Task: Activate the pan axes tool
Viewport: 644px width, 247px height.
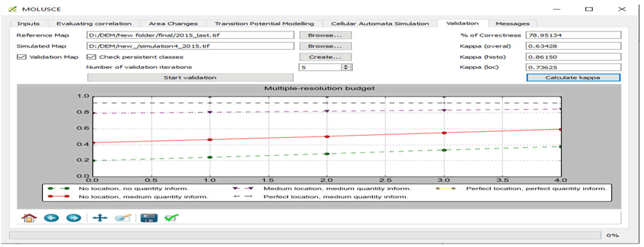Action: 100,218
